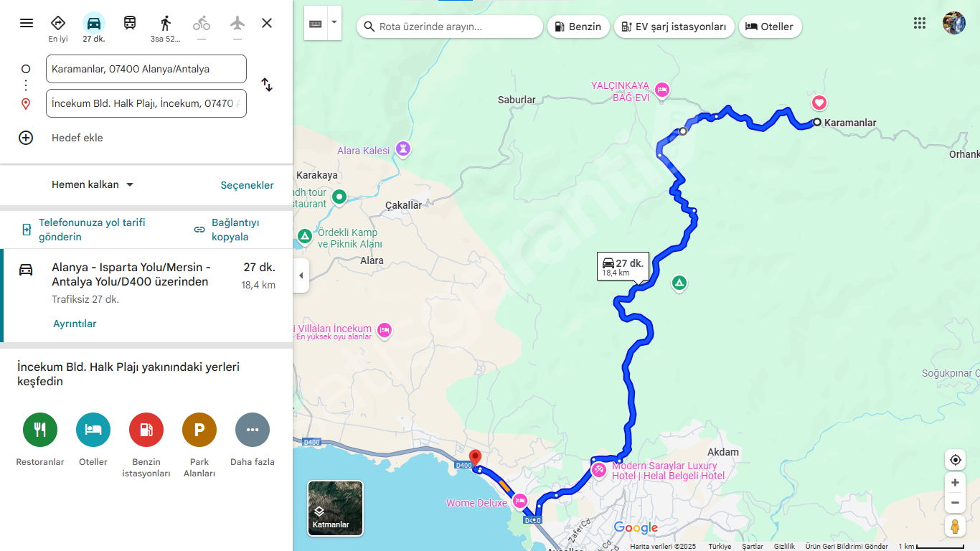Viewport: 980px width, 551px height.
Task: Zoom in with the plus button
Action: click(x=955, y=482)
